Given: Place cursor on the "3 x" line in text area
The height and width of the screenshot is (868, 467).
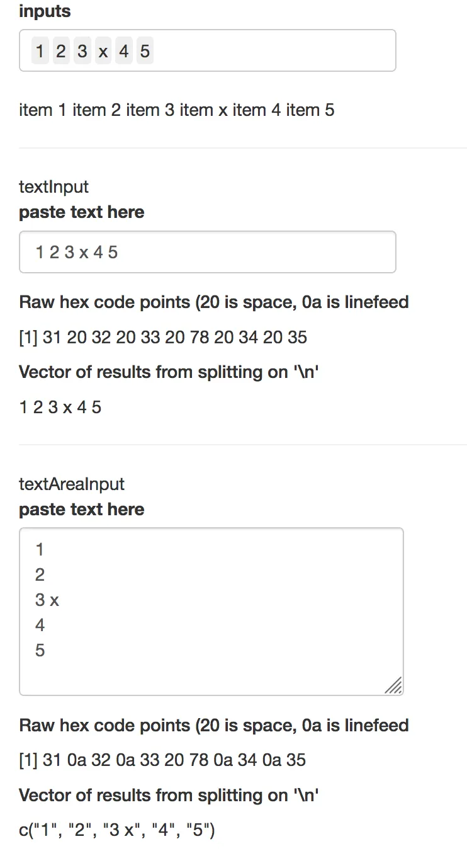Looking at the screenshot, I should pos(48,600).
